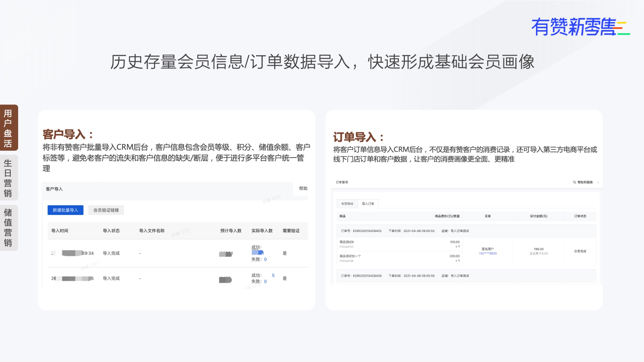Click 导入完成 in the row ending 29:34
The image size is (644, 362).
click(x=111, y=253)
